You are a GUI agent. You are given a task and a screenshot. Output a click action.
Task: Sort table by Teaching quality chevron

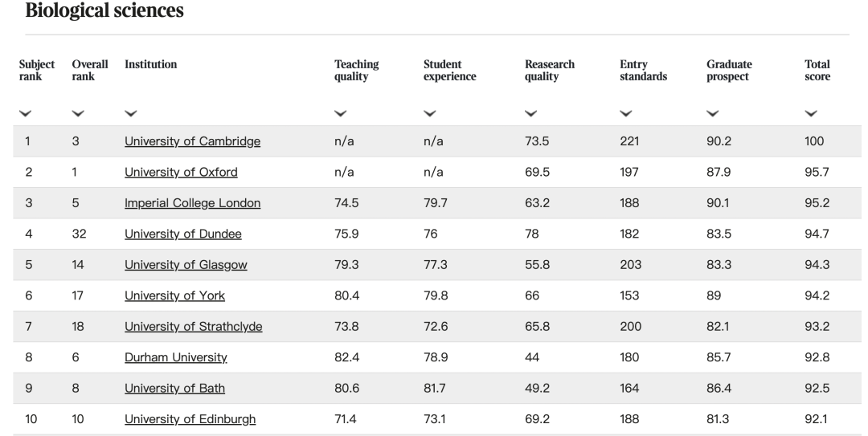[340, 114]
